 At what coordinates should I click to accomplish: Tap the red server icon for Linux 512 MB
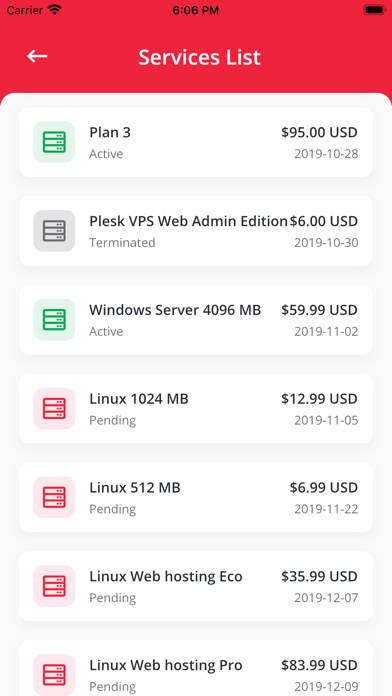point(54,497)
